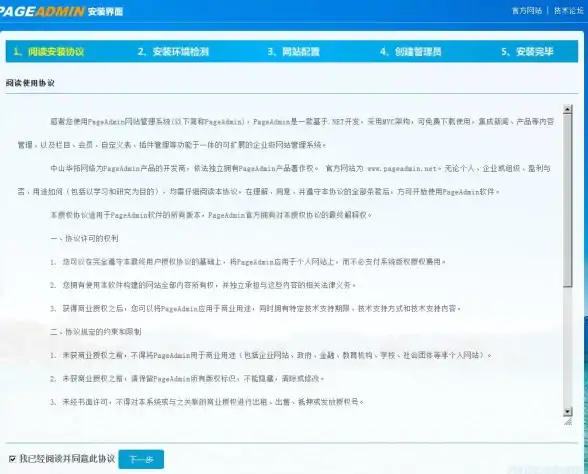Click the 一、协议许可的权利 heading

pyautogui.click(x=84, y=238)
